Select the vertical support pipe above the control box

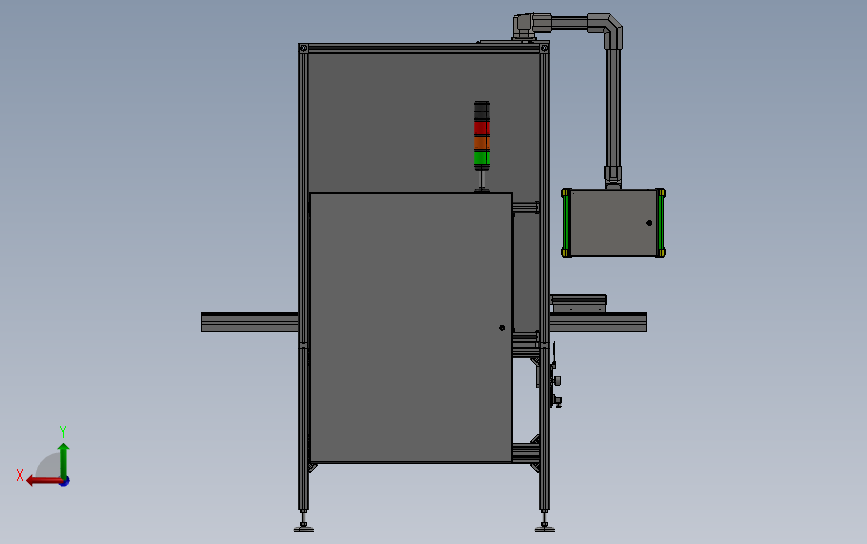pyautogui.click(x=613, y=108)
